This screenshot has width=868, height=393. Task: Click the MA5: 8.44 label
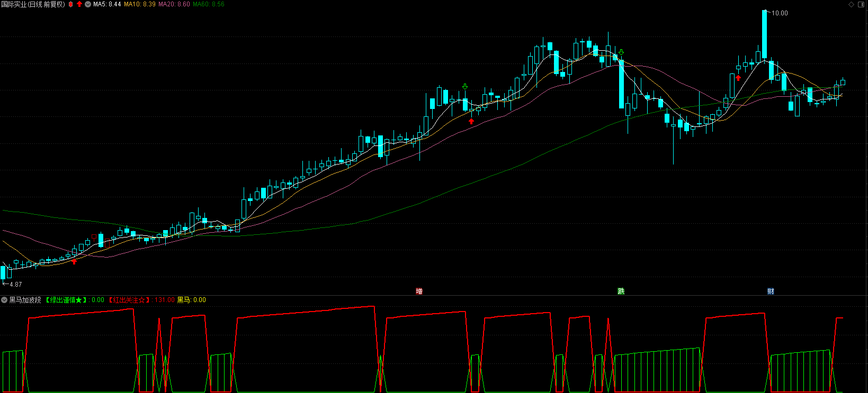click(x=107, y=4)
